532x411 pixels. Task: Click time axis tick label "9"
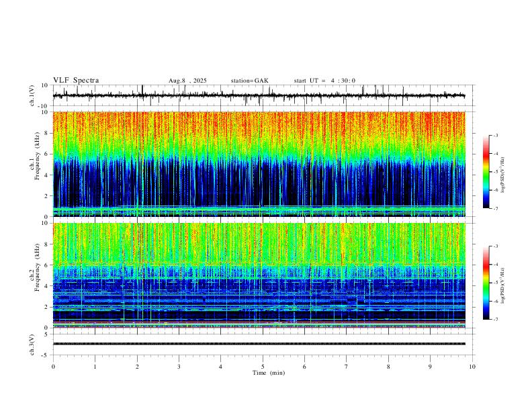coord(430,367)
